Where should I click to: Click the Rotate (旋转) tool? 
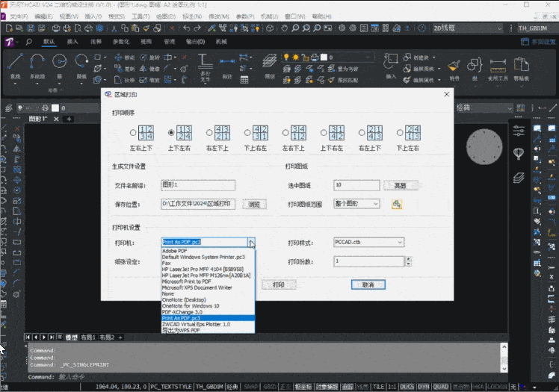click(x=149, y=57)
